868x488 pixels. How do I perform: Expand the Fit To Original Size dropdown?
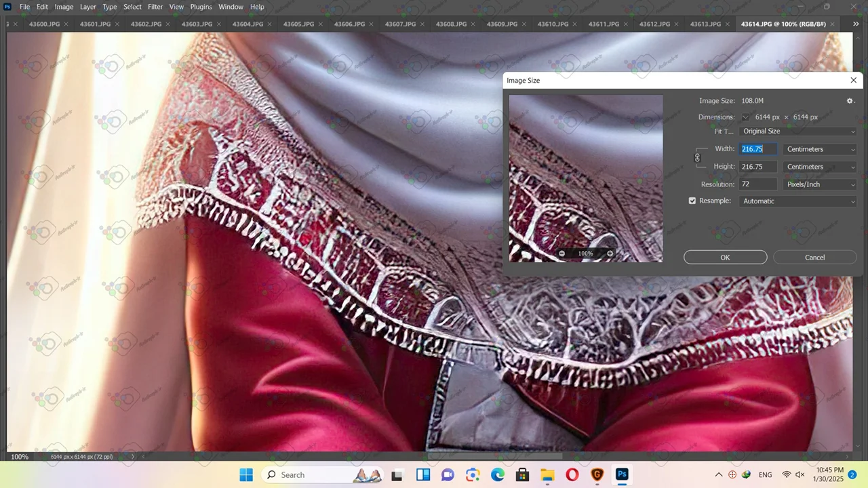point(797,131)
